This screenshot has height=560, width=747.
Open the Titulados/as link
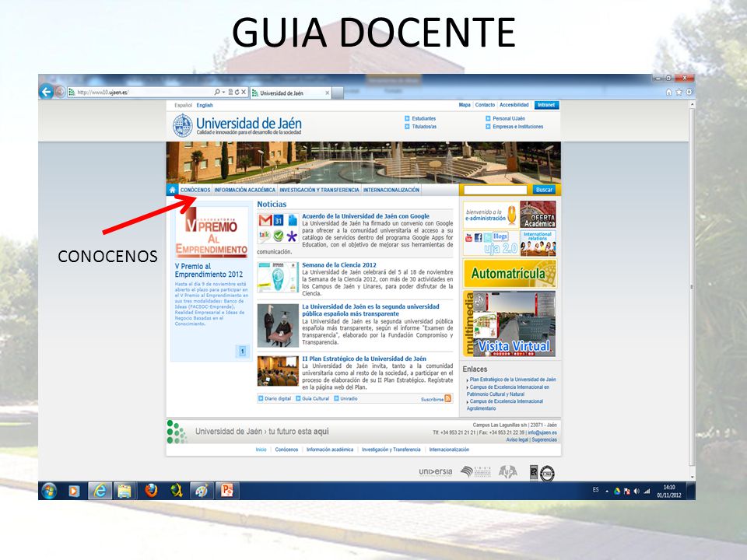click(424, 127)
